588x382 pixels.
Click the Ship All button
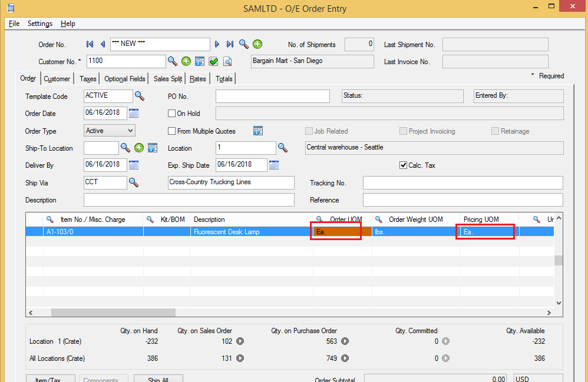tap(158, 378)
